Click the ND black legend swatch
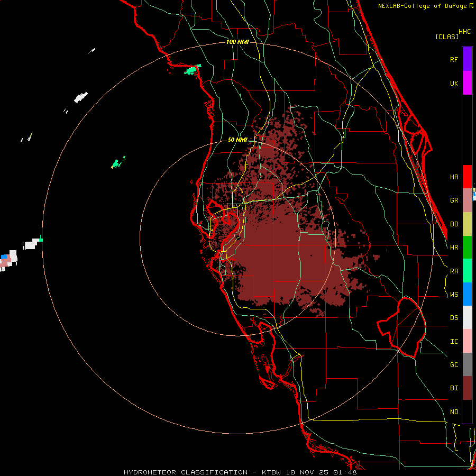Screen dimensions: 476x476 [x=467, y=411]
